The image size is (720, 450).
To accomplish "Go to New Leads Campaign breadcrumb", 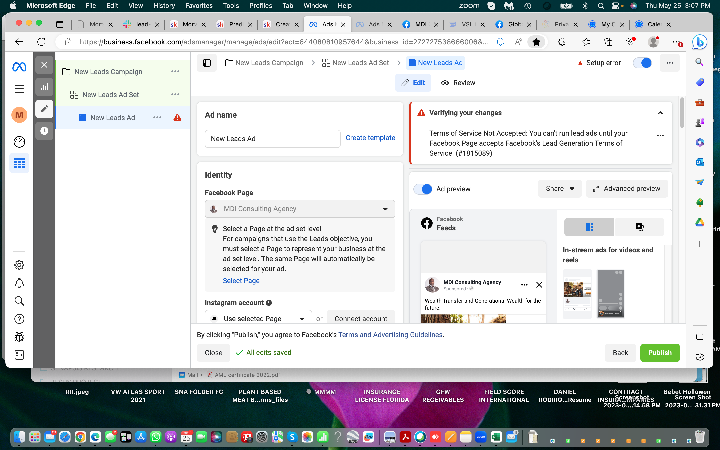I will 264,63.
